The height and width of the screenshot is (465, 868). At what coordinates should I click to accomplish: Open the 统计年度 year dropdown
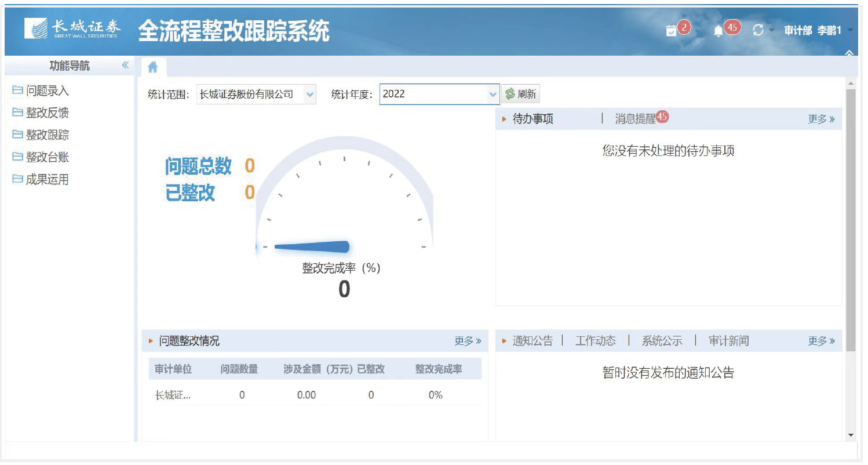click(x=493, y=94)
